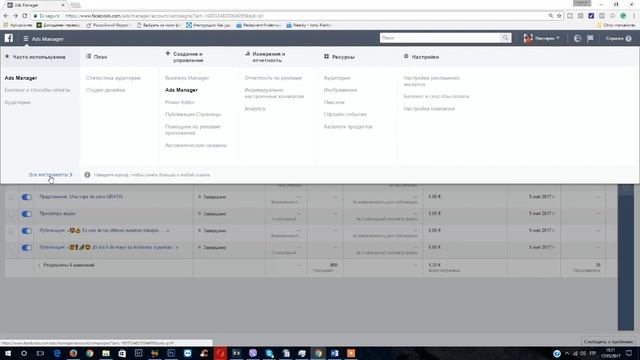Launch Edge from the taskbar
The width and height of the screenshot is (640, 360).
(57, 353)
